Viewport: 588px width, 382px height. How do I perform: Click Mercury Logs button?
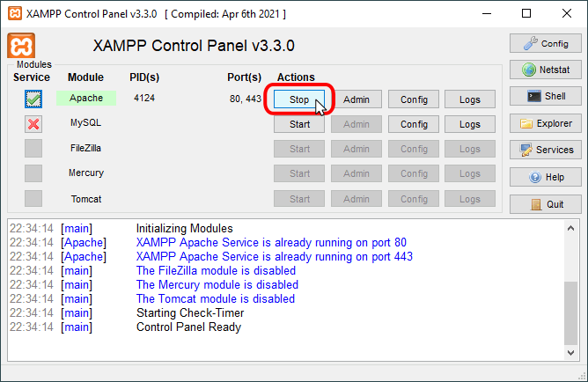tap(470, 173)
